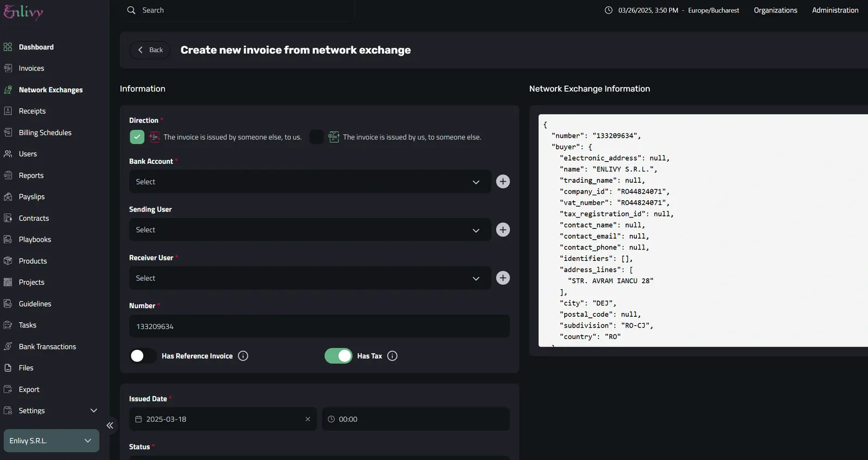Click the Bank Transactions sidebar icon
Viewport: 868px width, 460px height.
(x=8, y=347)
